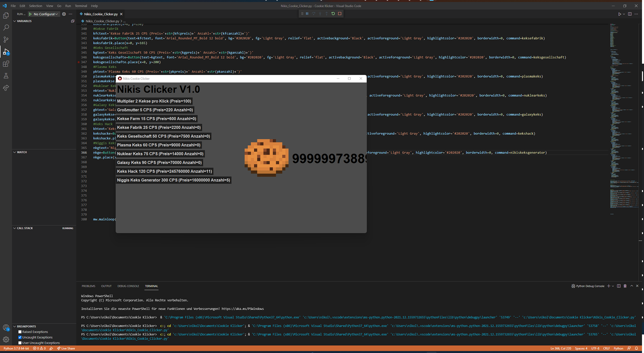Switch to the PROBLEMS panel tab

pos(89,286)
